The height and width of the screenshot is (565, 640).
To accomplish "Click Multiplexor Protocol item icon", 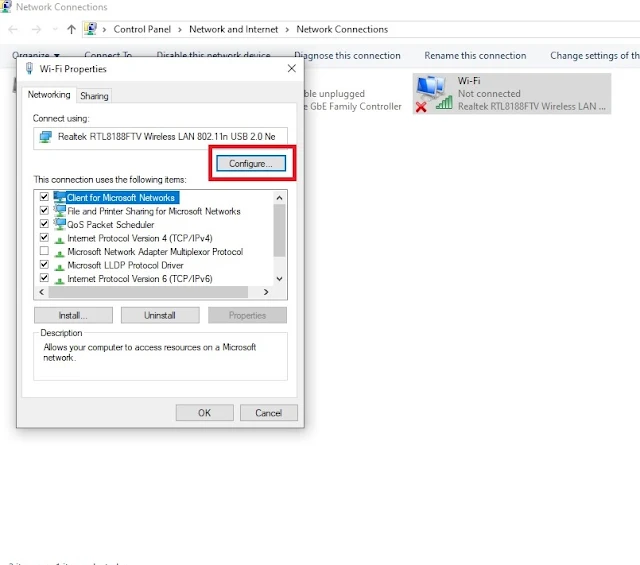I will tap(60, 253).
